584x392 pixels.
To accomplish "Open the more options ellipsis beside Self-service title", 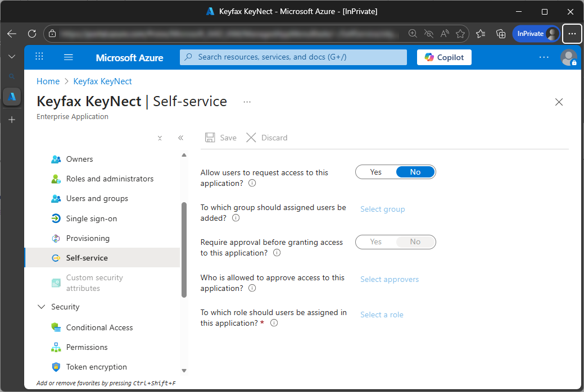I will click(x=247, y=102).
